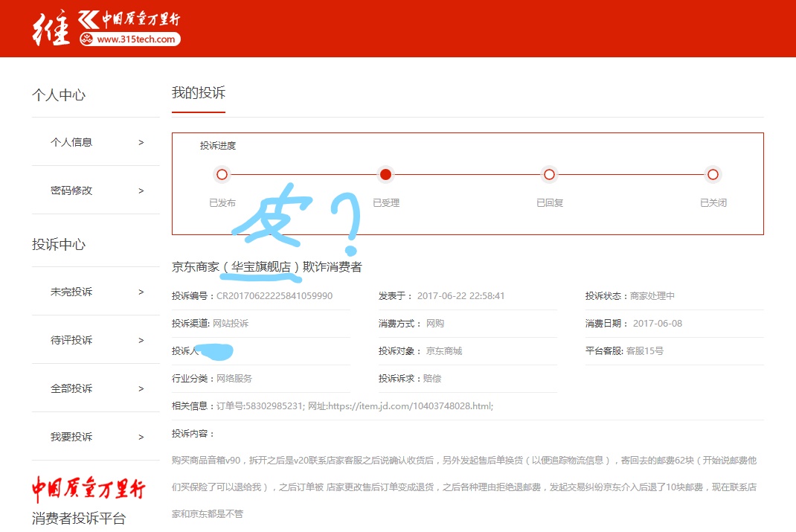Screen dimensions: 796x532
Task: Open 密码修改 in the sidebar
Action: point(71,190)
